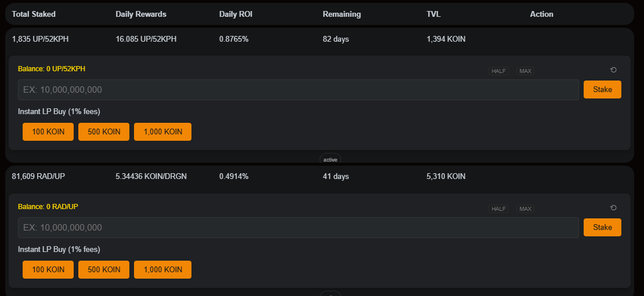Click the 41 days remaining value

click(336, 176)
